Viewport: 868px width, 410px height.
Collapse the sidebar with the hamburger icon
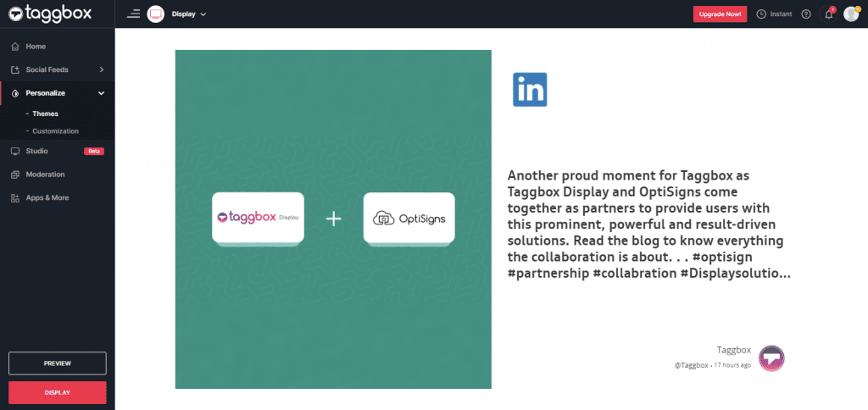pos(133,14)
